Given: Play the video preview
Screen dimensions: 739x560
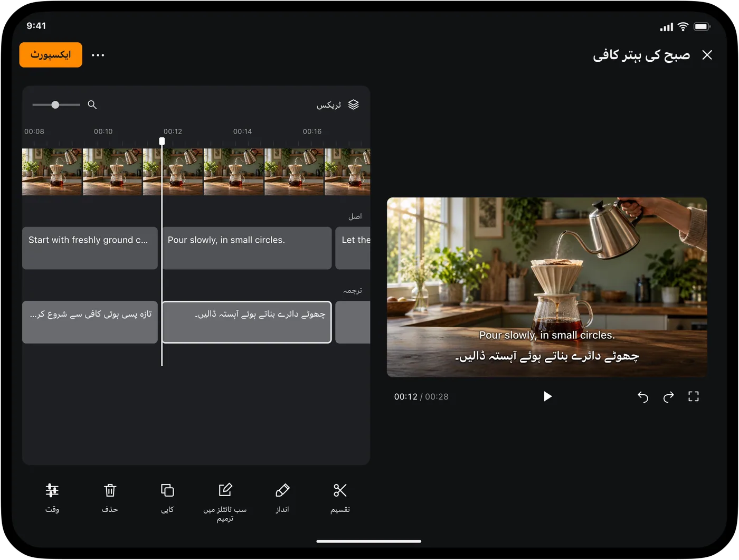Looking at the screenshot, I should [x=547, y=396].
